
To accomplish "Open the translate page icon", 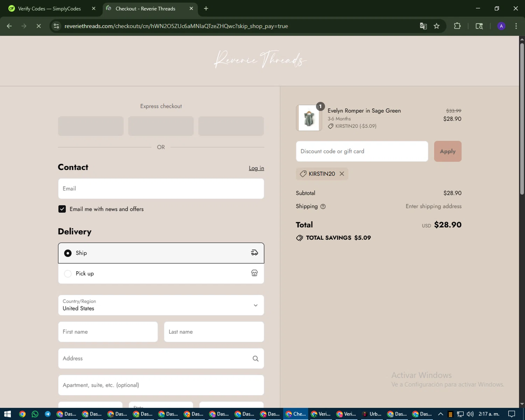I will pyautogui.click(x=423, y=26).
